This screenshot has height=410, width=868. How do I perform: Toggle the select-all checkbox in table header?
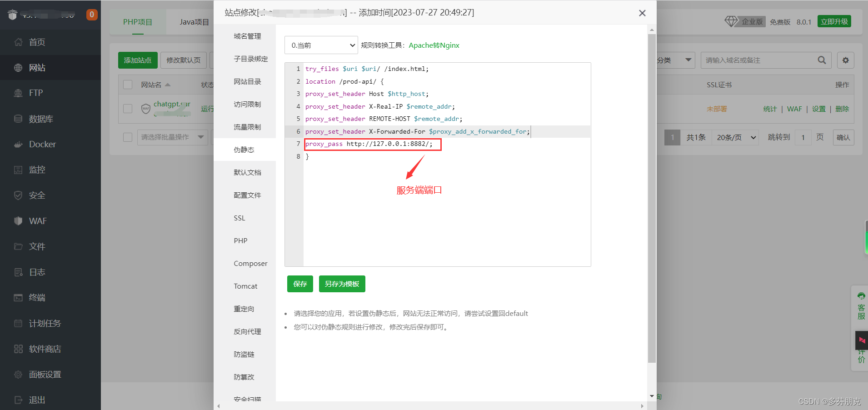click(128, 85)
